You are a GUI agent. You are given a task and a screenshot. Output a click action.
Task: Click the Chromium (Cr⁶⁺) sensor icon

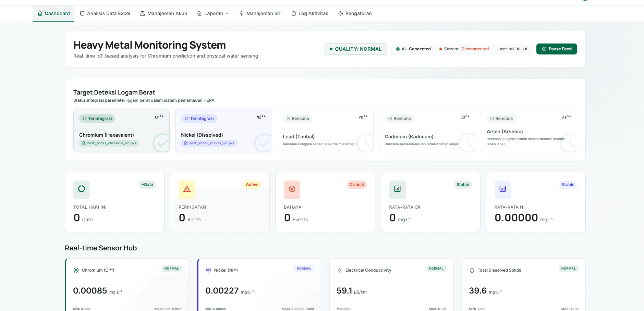(76, 270)
